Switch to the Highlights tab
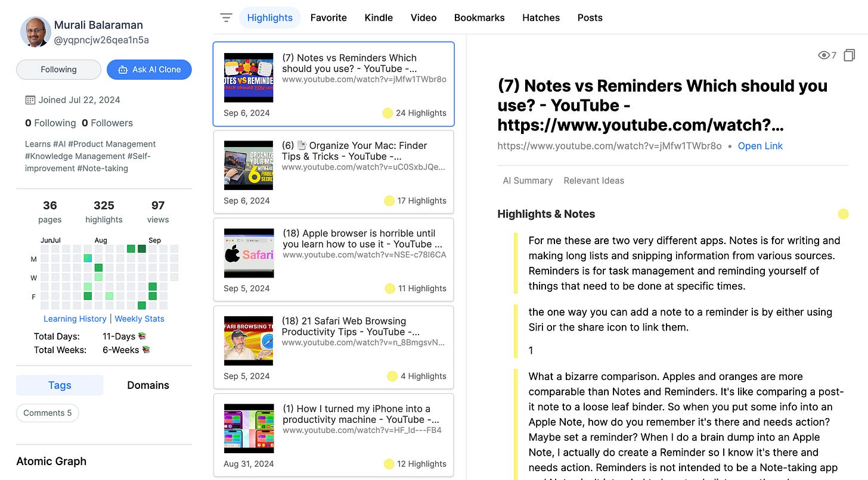The height and width of the screenshot is (480, 868). pos(270,18)
